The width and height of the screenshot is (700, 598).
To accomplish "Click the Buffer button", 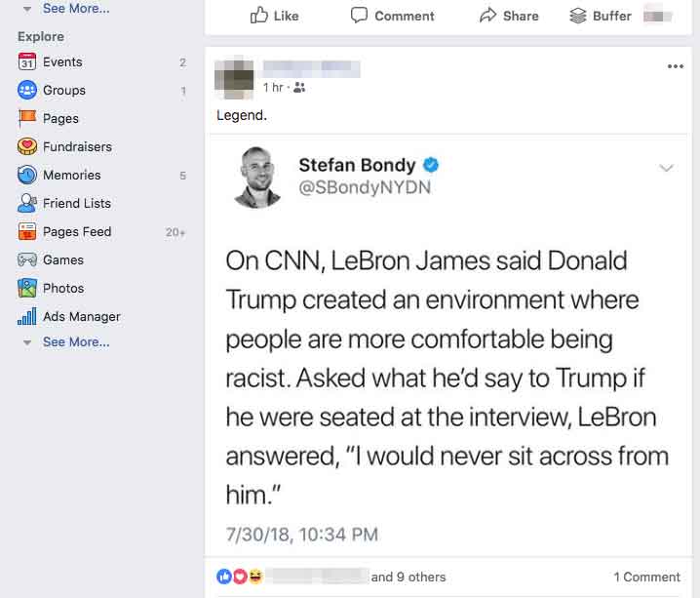I will [602, 16].
